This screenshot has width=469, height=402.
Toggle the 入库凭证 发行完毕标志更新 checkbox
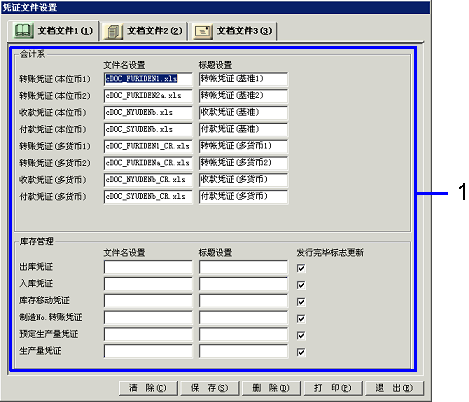tap(301, 285)
